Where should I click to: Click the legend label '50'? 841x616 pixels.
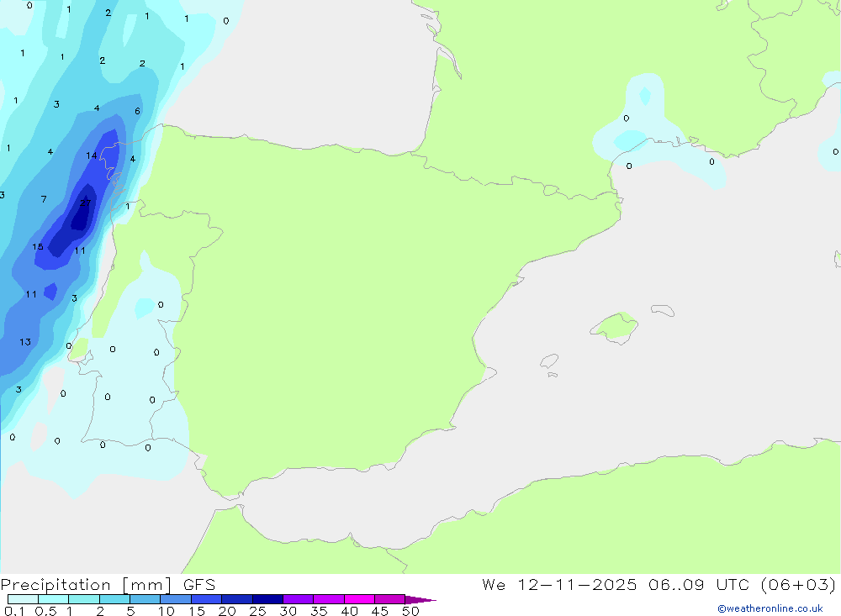point(411,611)
